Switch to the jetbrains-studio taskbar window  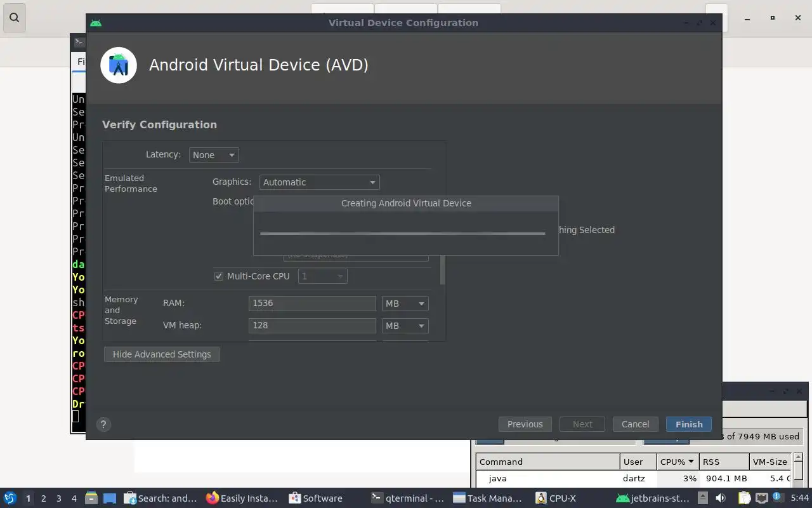tap(653, 498)
